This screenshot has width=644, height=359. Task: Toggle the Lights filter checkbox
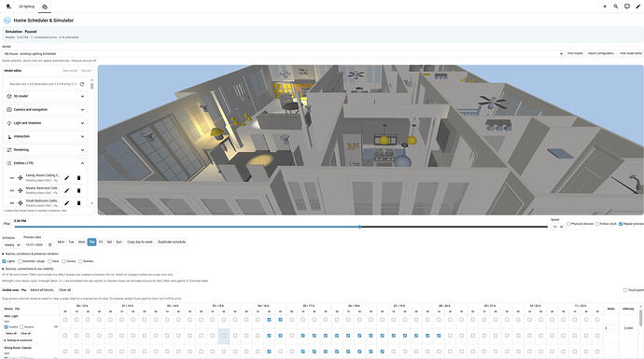click(x=4, y=261)
